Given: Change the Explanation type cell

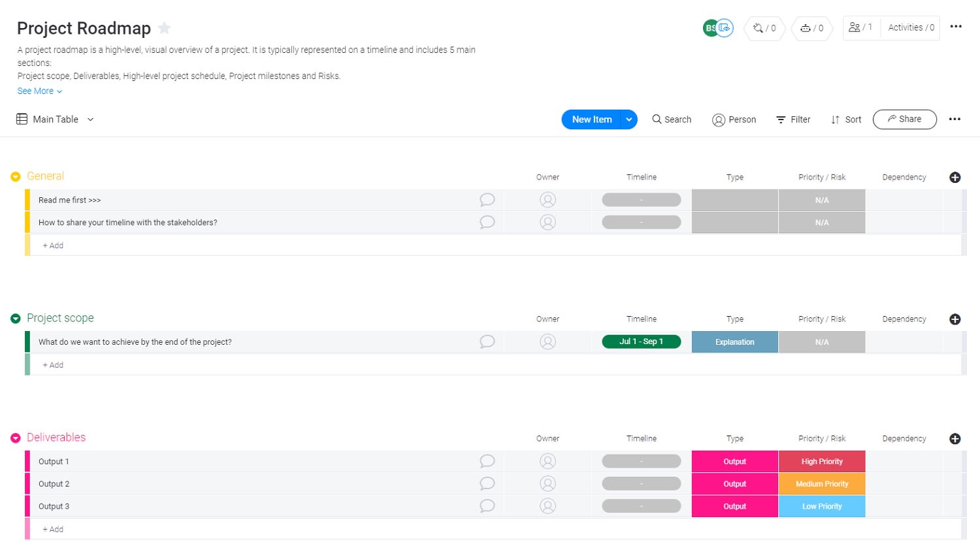Looking at the screenshot, I should click(x=735, y=342).
